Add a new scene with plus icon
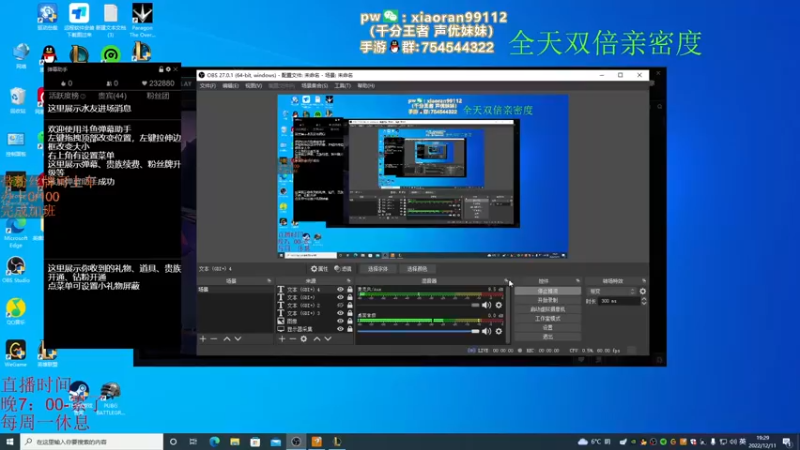Viewport: 800px width, 450px height. coord(203,339)
